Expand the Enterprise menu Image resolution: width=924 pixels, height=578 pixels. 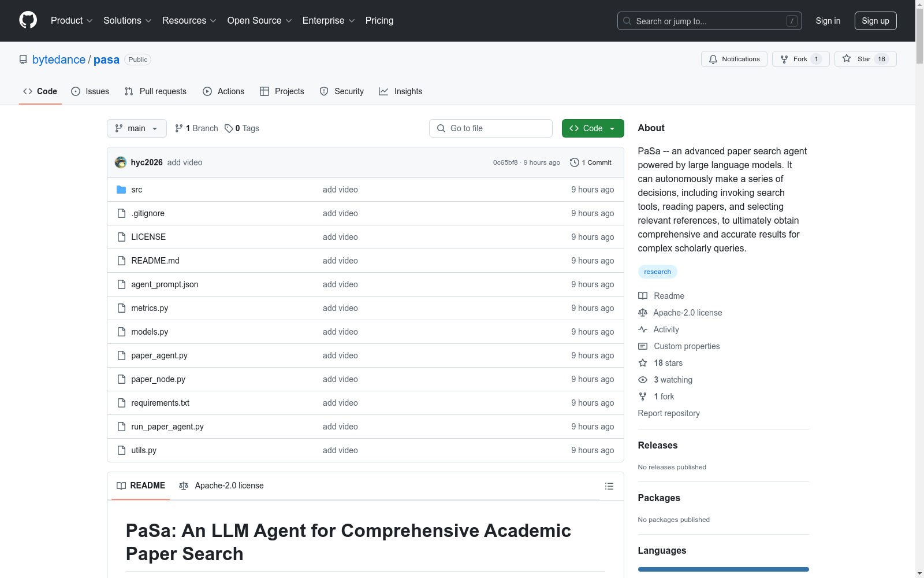click(329, 21)
